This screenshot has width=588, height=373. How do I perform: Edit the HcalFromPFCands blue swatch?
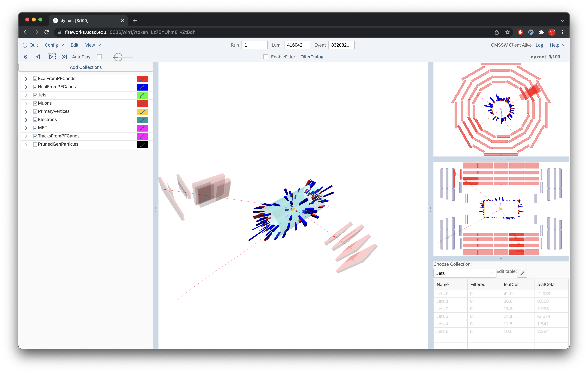coord(142,87)
